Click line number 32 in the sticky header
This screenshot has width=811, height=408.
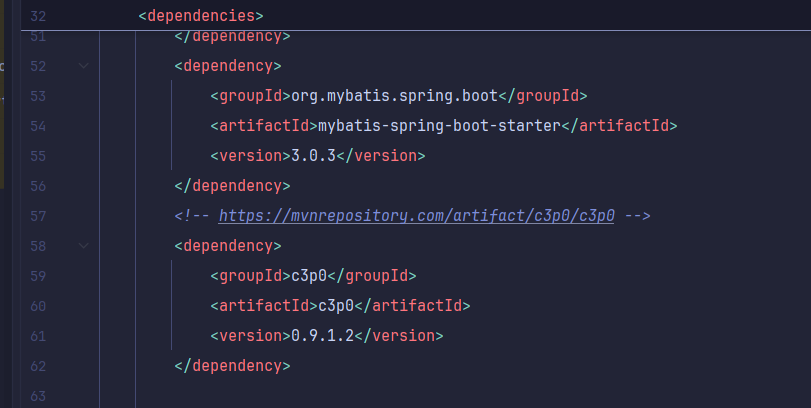(39, 16)
